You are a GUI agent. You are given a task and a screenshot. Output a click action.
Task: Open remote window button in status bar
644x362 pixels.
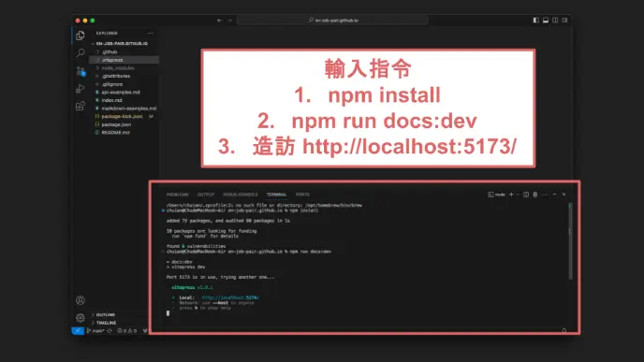pyautogui.click(x=78, y=331)
